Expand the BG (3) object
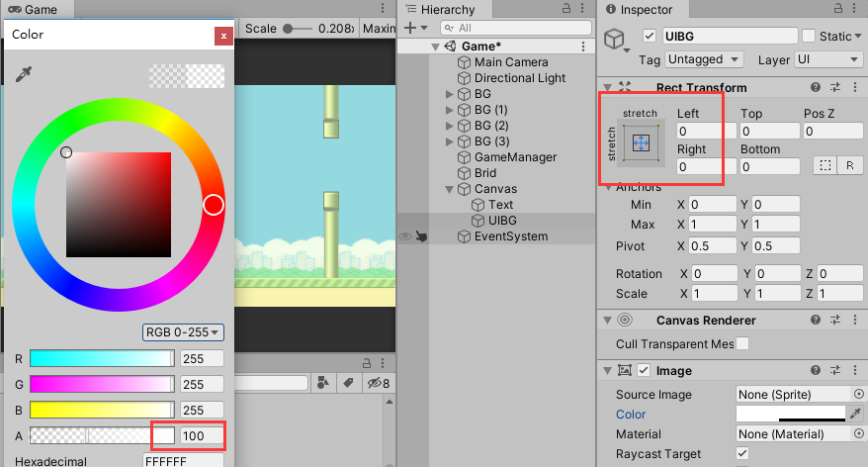 tap(450, 141)
